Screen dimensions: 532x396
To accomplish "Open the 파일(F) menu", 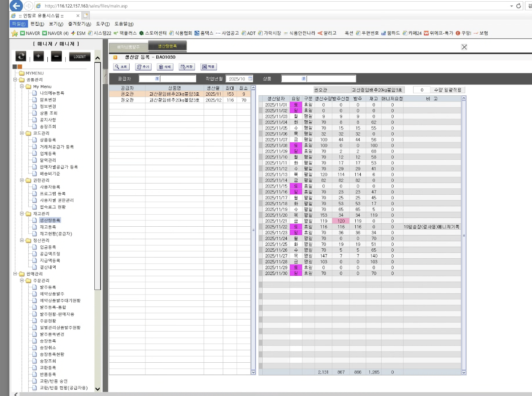I will tap(19, 24).
